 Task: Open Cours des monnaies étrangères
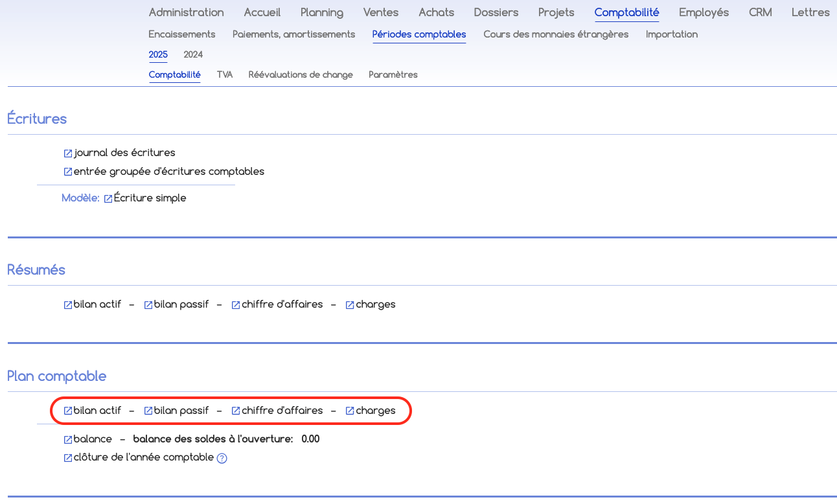[x=556, y=34]
